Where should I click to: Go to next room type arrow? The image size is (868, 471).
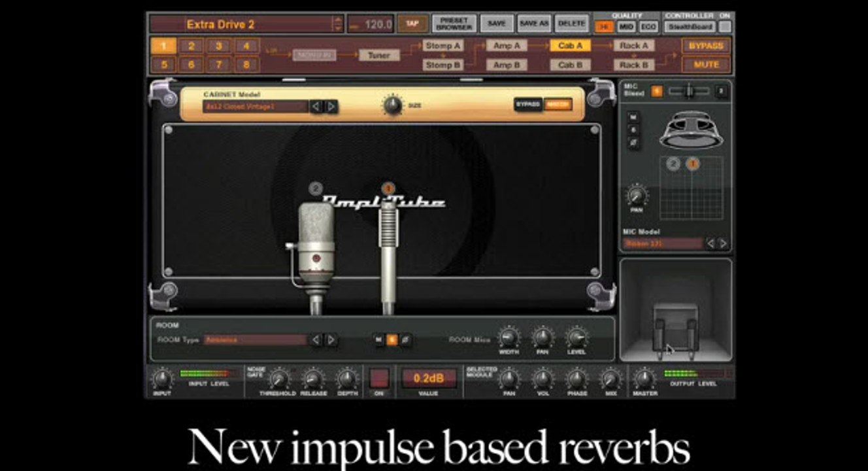coord(331,340)
